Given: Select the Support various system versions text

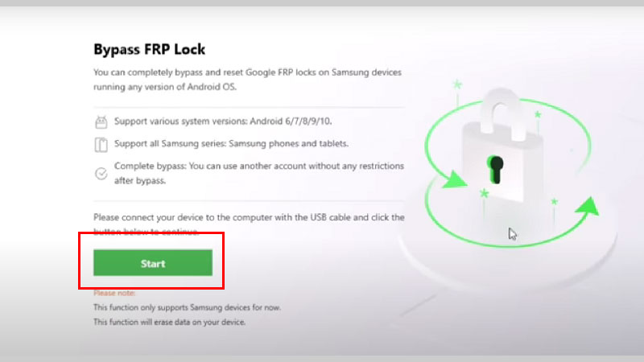Looking at the screenshot, I should (223, 121).
